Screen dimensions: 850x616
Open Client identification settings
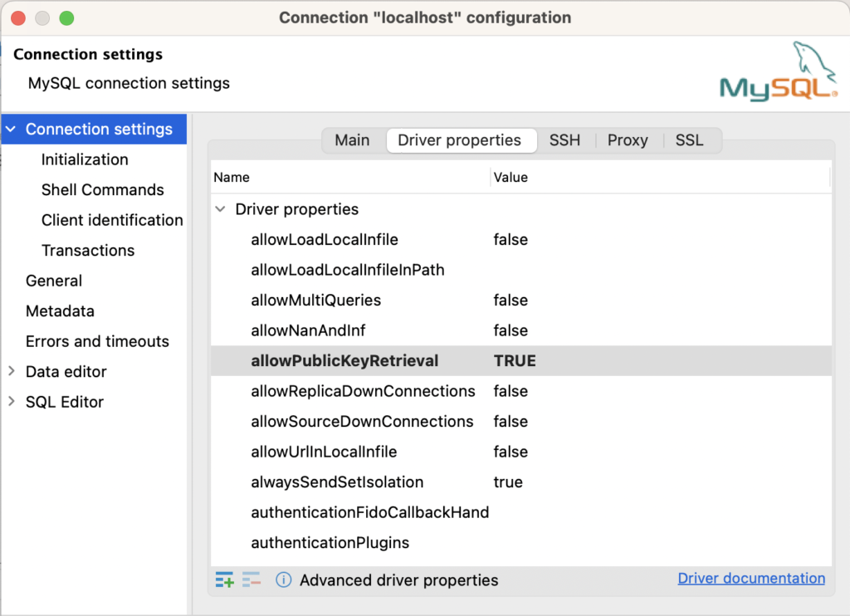[x=112, y=220]
